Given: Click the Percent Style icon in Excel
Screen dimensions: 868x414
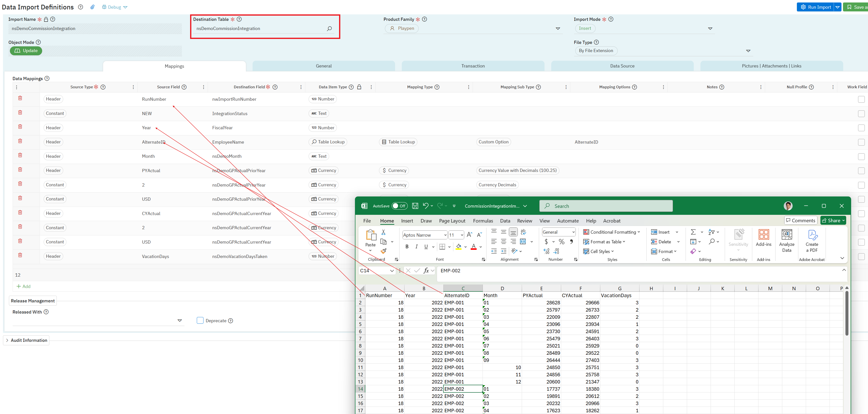Looking at the screenshot, I should [x=561, y=241].
